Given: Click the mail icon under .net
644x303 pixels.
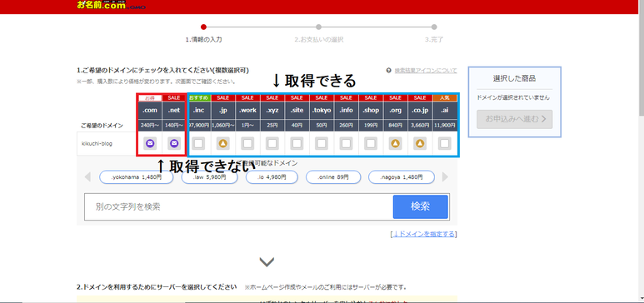Looking at the screenshot, I should pos(175,143).
